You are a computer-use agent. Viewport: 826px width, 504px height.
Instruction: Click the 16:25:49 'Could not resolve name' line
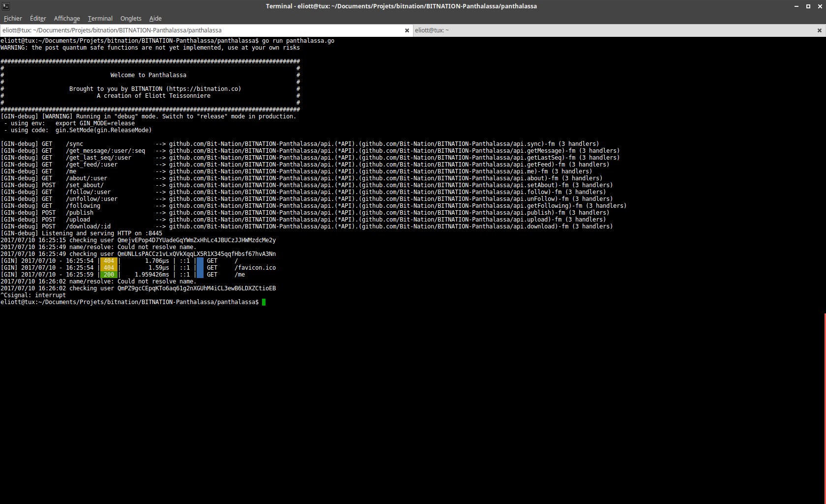coord(98,247)
